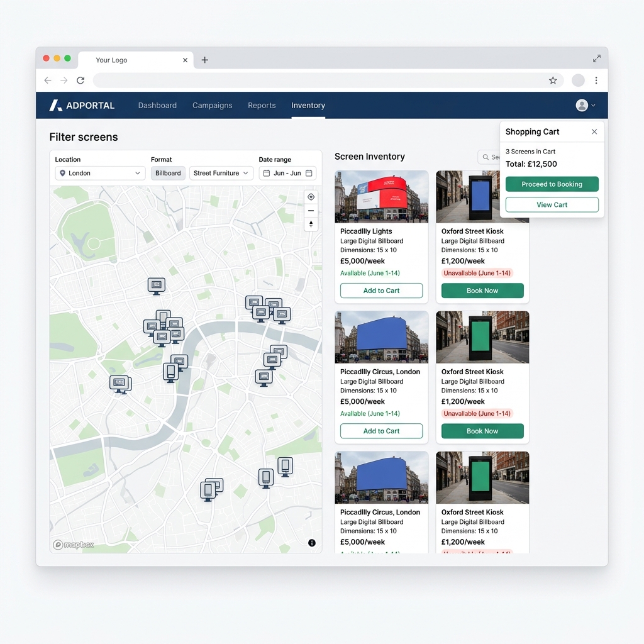Viewport: 644px width, 644px height.
Task: Open the Reports tab
Action: click(262, 106)
